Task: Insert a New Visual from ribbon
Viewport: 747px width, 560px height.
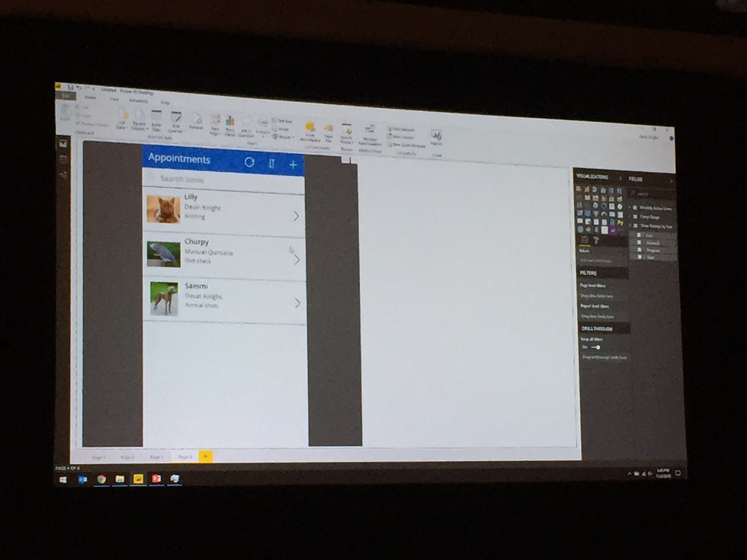Action: [230, 126]
